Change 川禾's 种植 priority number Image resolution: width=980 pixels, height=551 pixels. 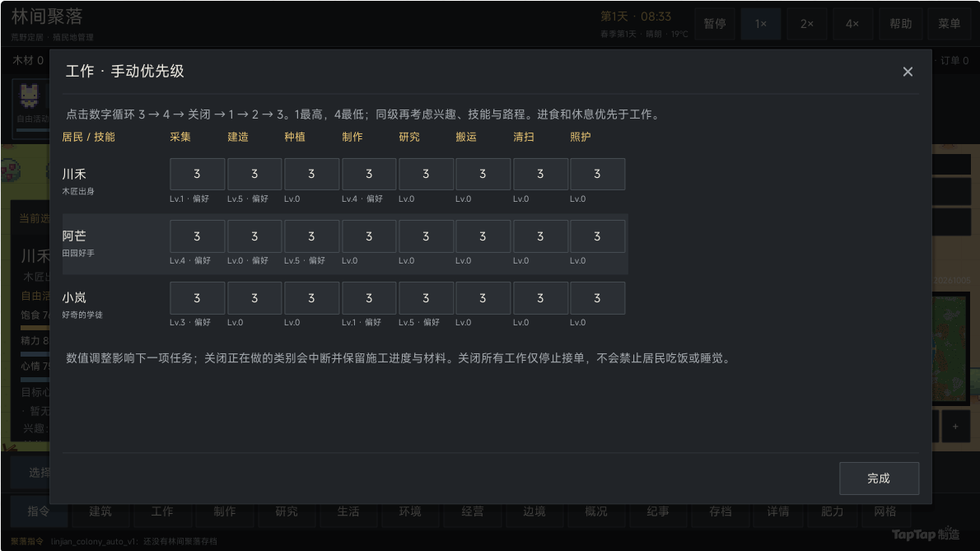pos(311,175)
